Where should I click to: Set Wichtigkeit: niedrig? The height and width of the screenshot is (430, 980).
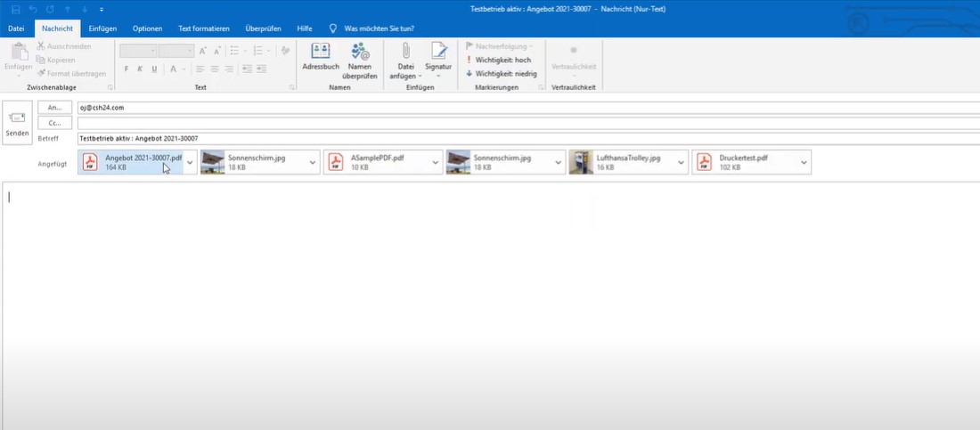(502, 73)
